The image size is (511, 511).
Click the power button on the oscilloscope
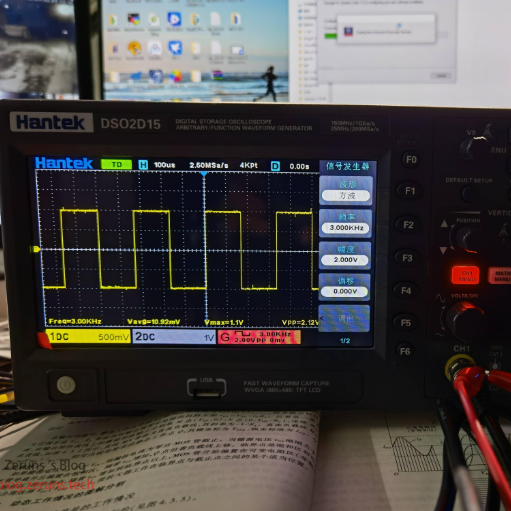pyautogui.click(x=66, y=385)
